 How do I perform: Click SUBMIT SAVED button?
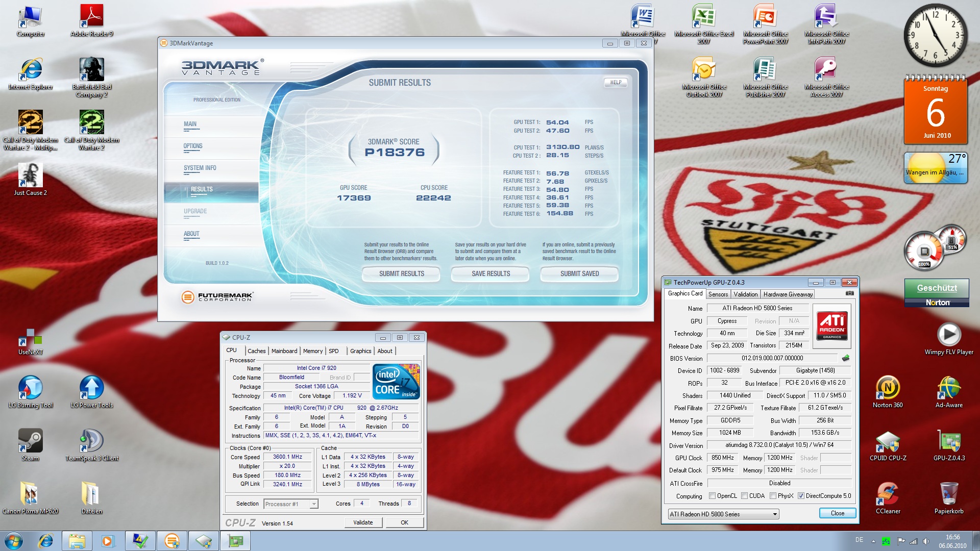(x=579, y=274)
